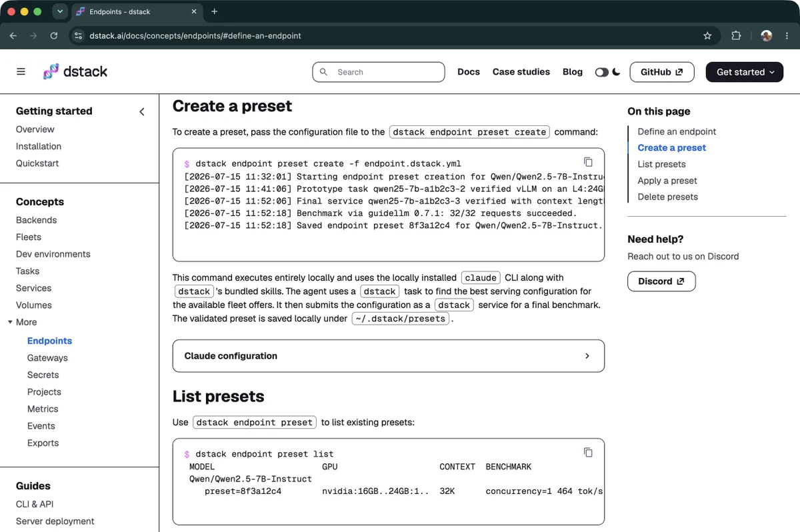Viewport: 800px width, 532px height.
Task: Open the hamburger navigation menu
Action: (21, 71)
